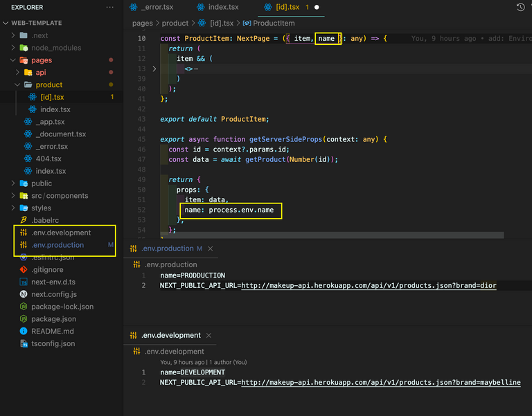
Task: Expand the api folder chevron
Action: pyautogui.click(x=17, y=72)
